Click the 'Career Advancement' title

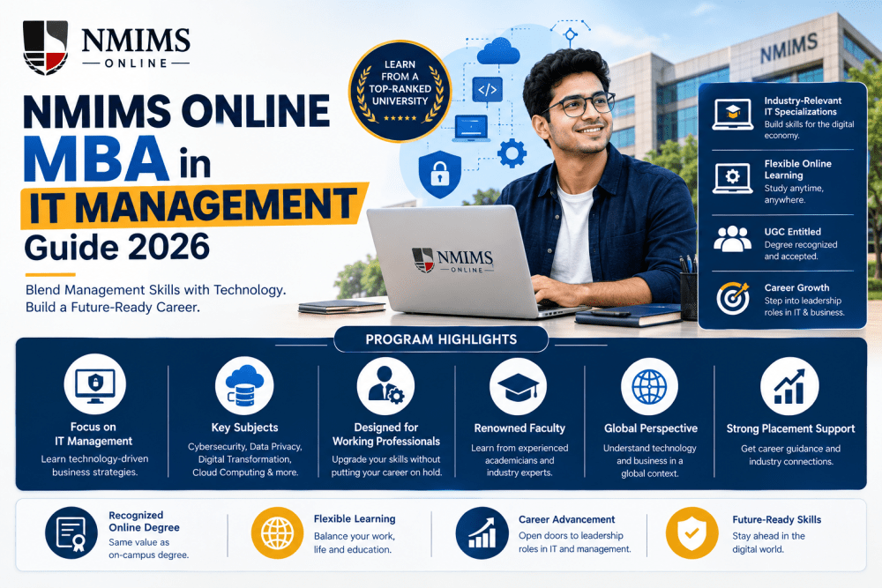[x=566, y=519]
